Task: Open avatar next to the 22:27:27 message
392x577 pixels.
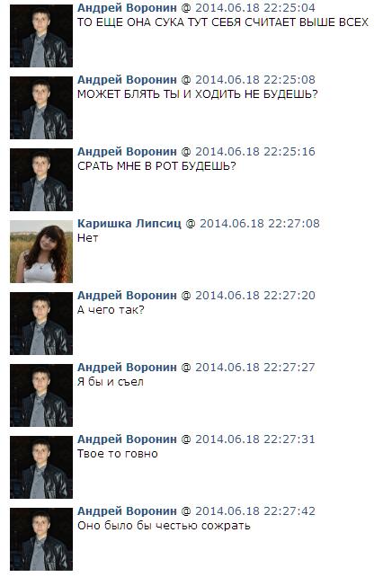Action: coord(41,395)
